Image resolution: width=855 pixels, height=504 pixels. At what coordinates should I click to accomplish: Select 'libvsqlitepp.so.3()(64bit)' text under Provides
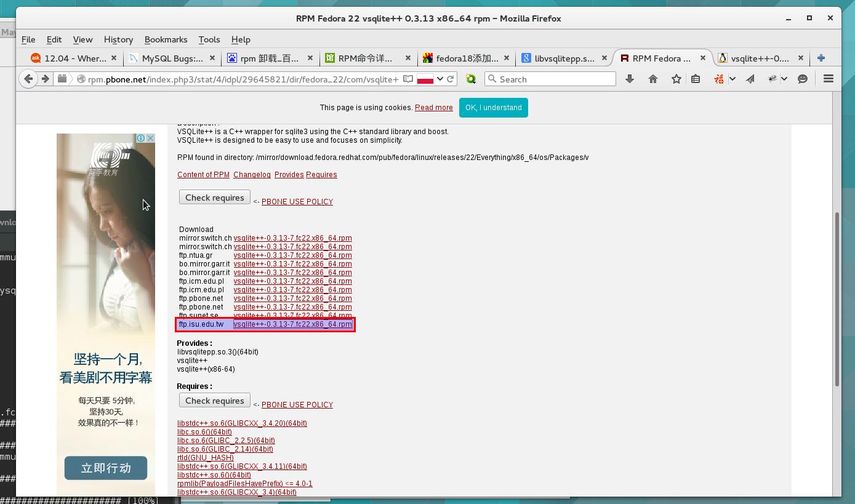(217, 352)
